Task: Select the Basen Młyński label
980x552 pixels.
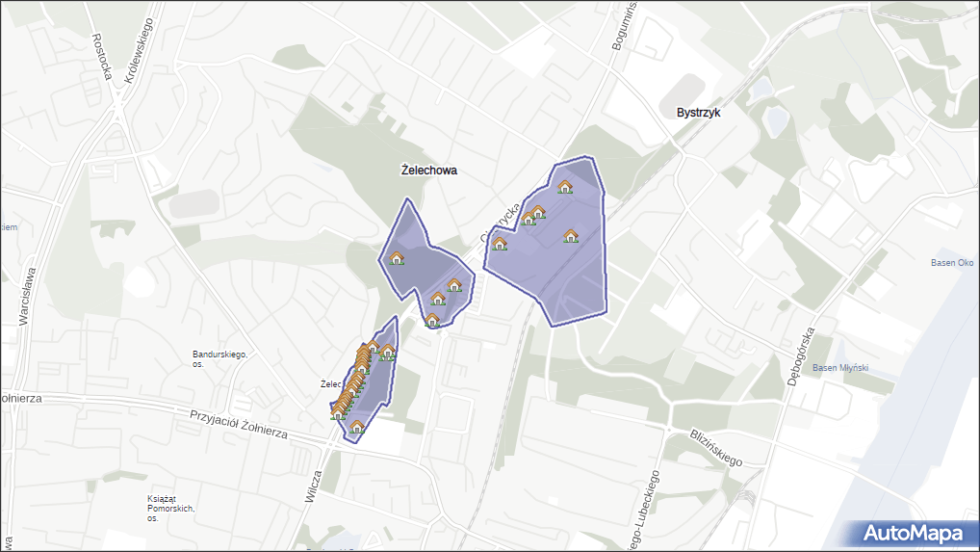Action: tap(840, 368)
